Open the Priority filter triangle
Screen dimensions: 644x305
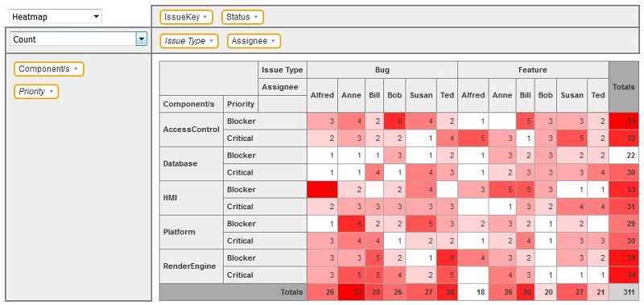51,92
